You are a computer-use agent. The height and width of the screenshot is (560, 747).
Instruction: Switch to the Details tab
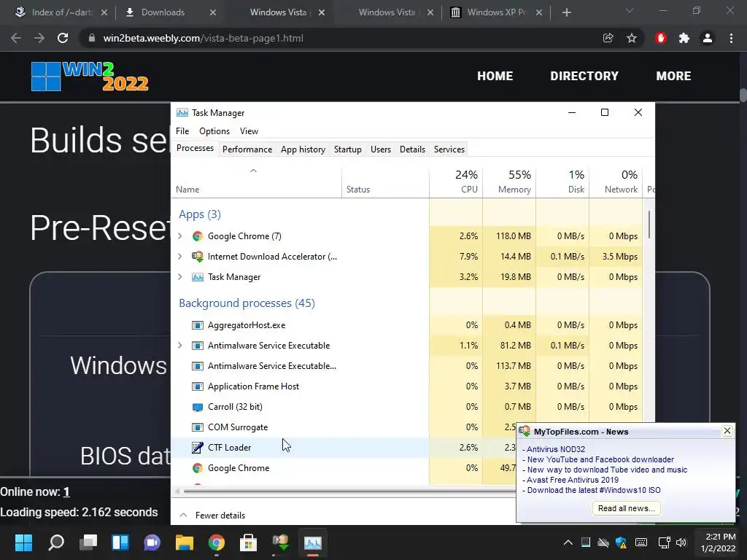413,149
